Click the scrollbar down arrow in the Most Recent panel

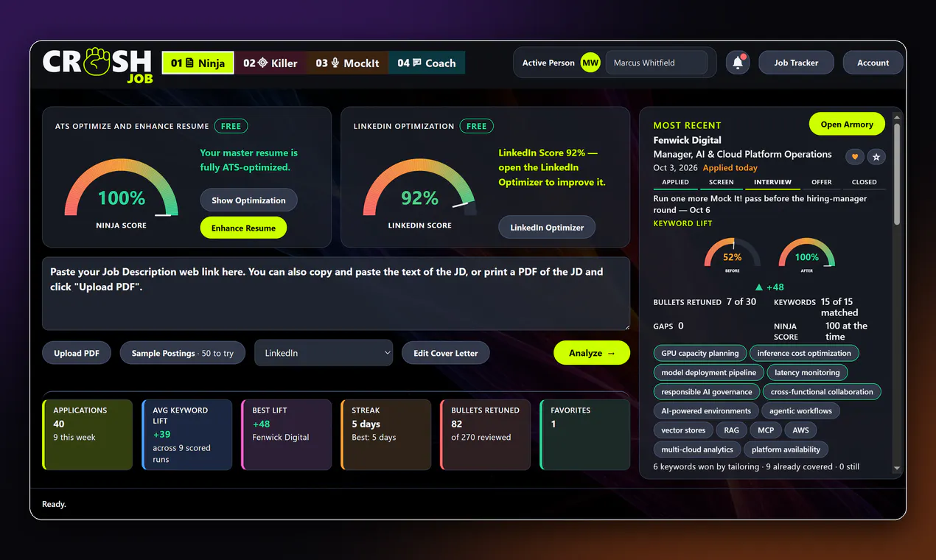pos(897,468)
